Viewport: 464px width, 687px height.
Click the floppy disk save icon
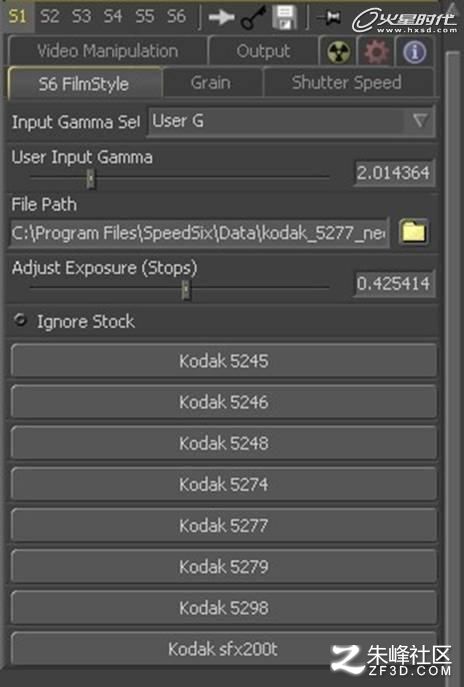(x=284, y=18)
